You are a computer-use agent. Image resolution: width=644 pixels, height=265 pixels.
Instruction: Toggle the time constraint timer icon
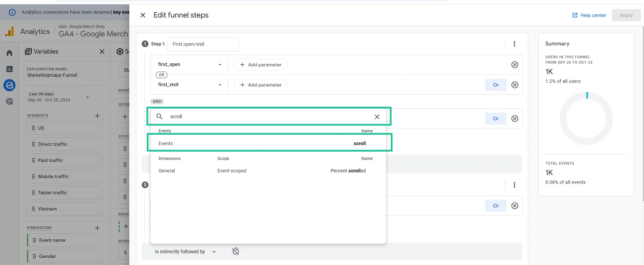click(236, 251)
